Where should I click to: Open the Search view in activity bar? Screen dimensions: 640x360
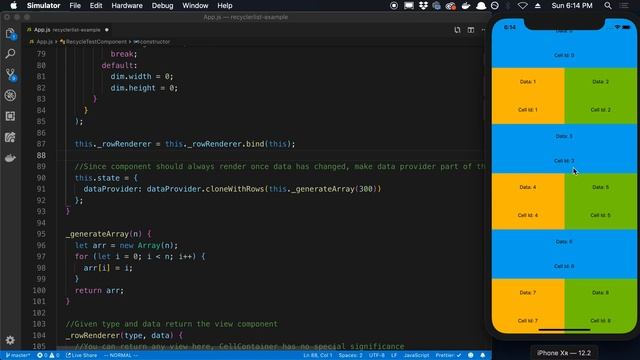point(11,53)
